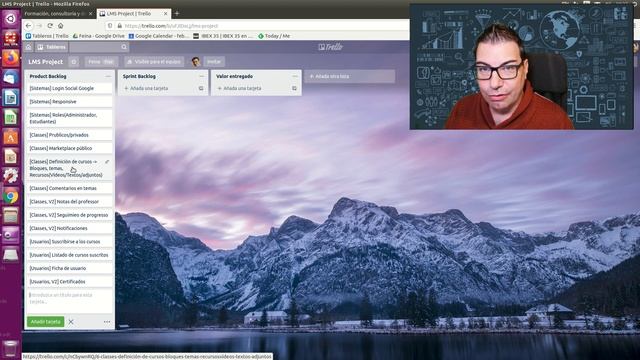Open card '[Sistemas] Responsive'
The image size is (640, 360).
pyautogui.click(x=69, y=102)
